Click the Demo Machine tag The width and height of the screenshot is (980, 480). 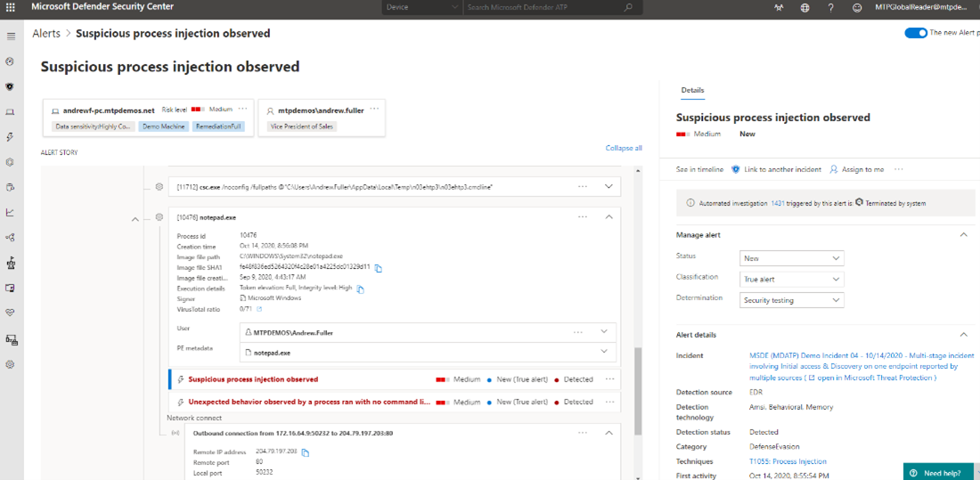click(x=162, y=126)
